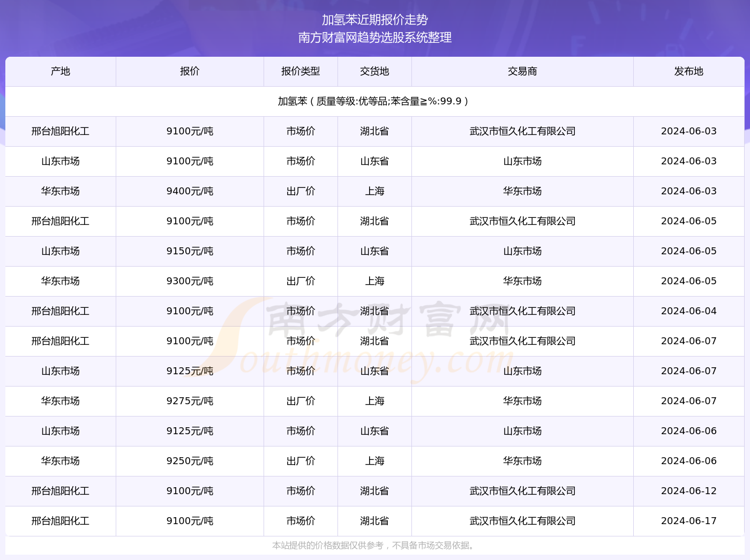Click the subtitle 南方财富网趋势选股系统整理
750x560 pixels.
[375, 37]
